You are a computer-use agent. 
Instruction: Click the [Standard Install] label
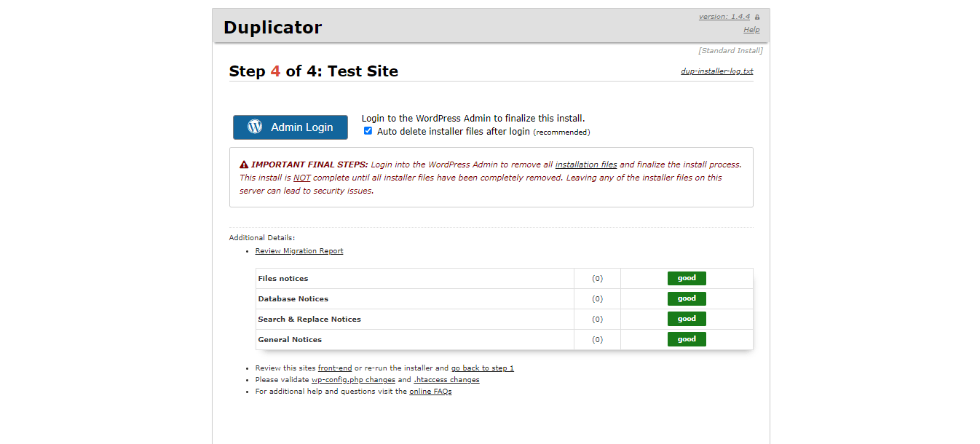coord(730,51)
